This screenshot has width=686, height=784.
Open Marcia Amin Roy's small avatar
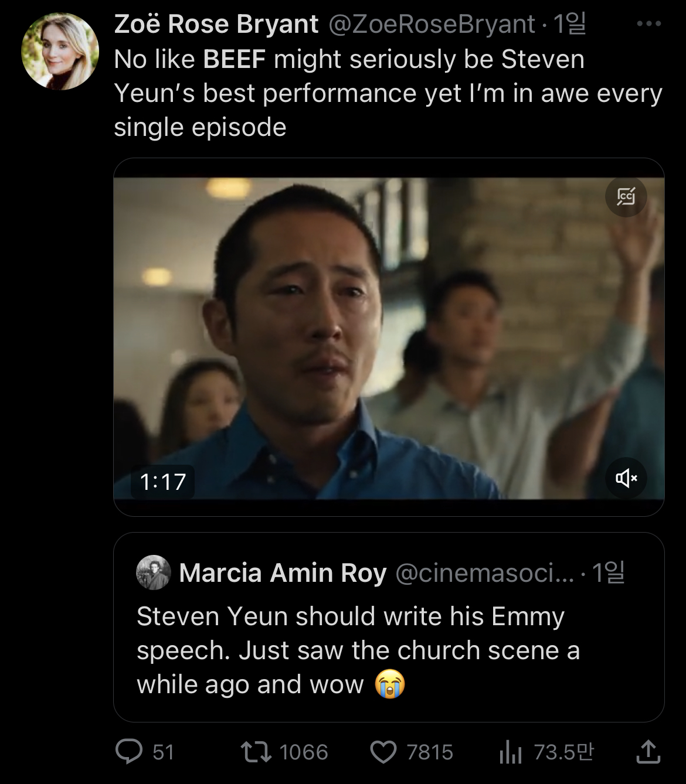[153, 572]
